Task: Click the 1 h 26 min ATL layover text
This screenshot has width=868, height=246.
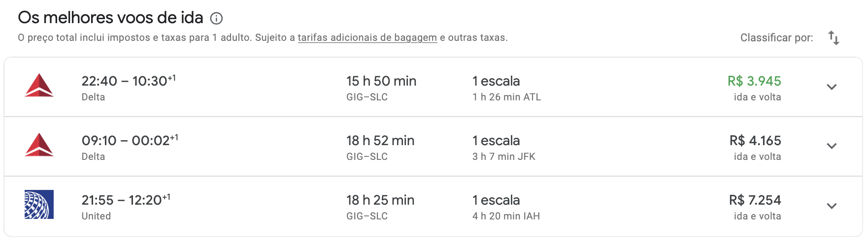Action: [x=506, y=97]
